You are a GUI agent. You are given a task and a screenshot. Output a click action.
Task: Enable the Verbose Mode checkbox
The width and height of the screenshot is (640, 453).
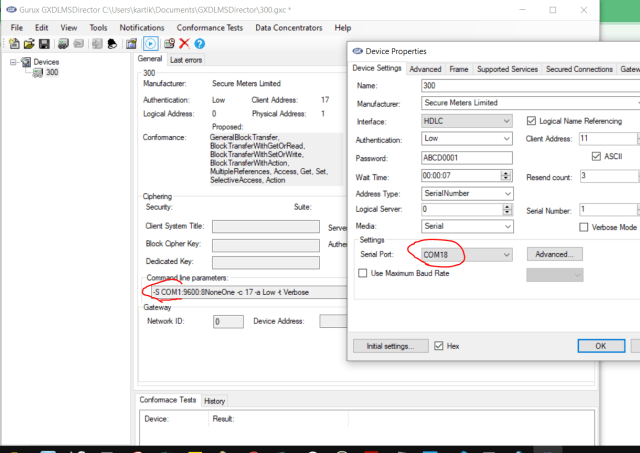584,227
